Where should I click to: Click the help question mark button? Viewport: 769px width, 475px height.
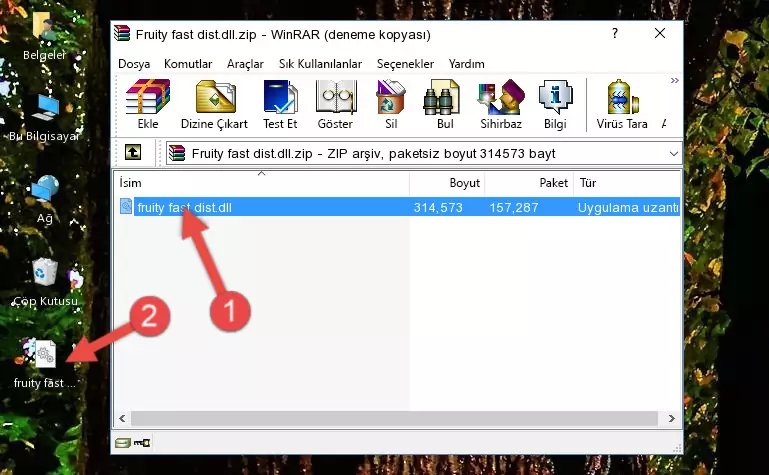615,33
